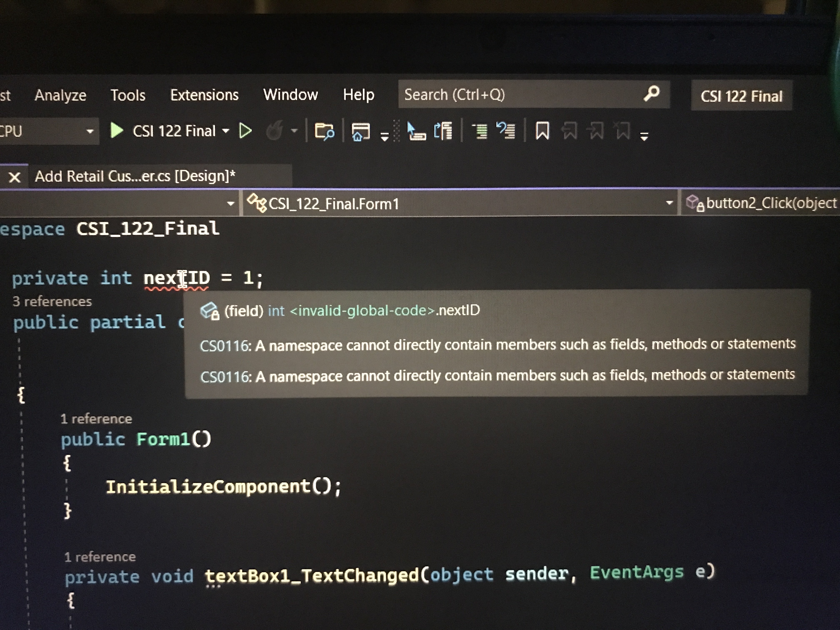Click the magnifier search icon

652,93
